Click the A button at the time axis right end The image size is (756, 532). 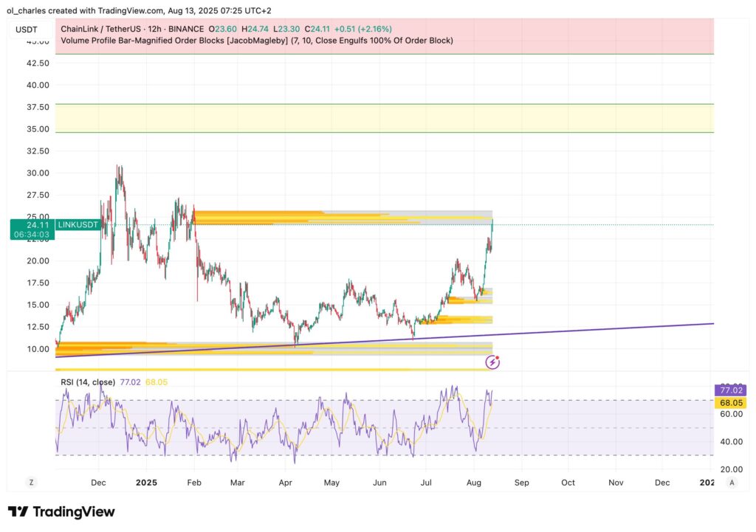[731, 482]
